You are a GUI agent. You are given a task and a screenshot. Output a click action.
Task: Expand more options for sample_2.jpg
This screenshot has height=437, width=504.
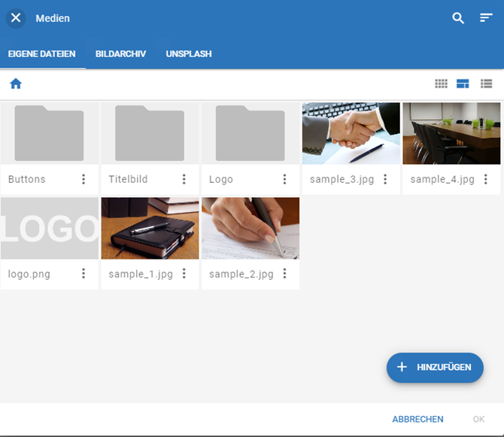point(284,274)
